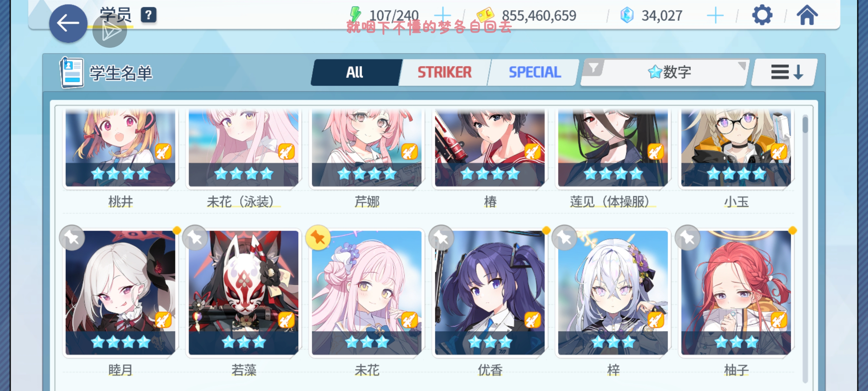Open the help question mark icon
This screenshot has width=868, height=391.
(148, 15)
